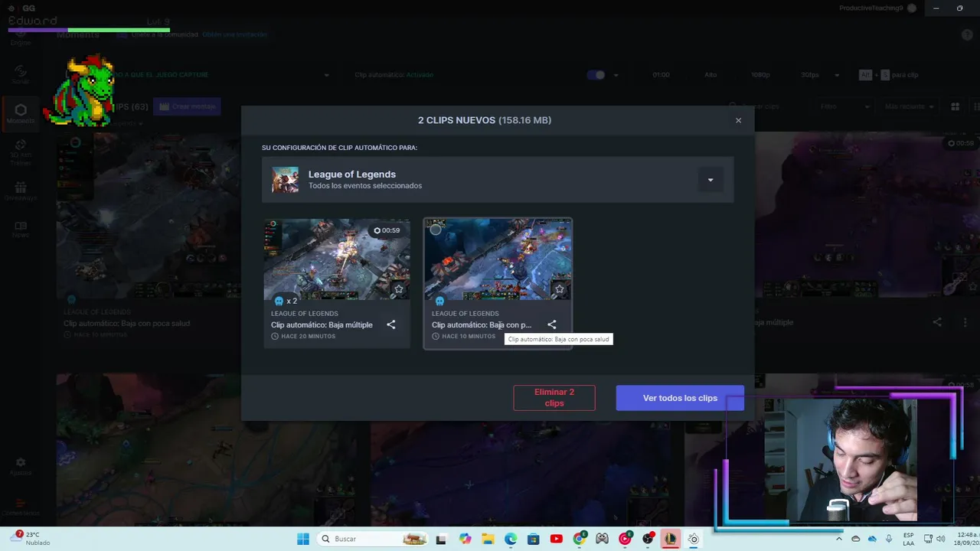
Task: Click Eliminar 2 clips button
Action: [554, 397]
